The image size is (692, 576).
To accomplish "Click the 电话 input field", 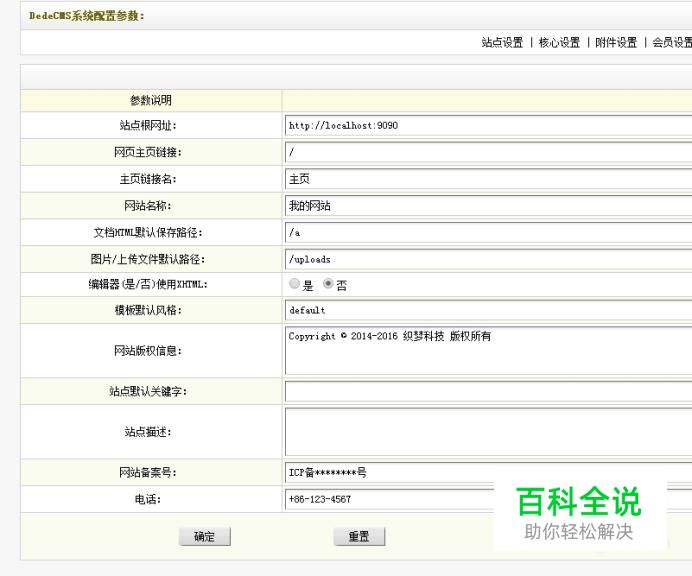I will [x=390, y=499].
